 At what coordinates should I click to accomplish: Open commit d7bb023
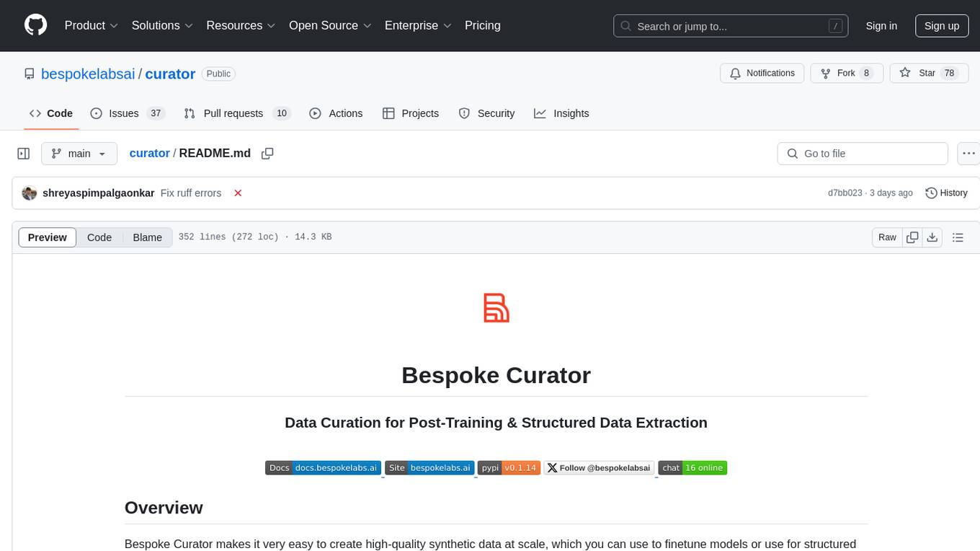tap(845, 193)
